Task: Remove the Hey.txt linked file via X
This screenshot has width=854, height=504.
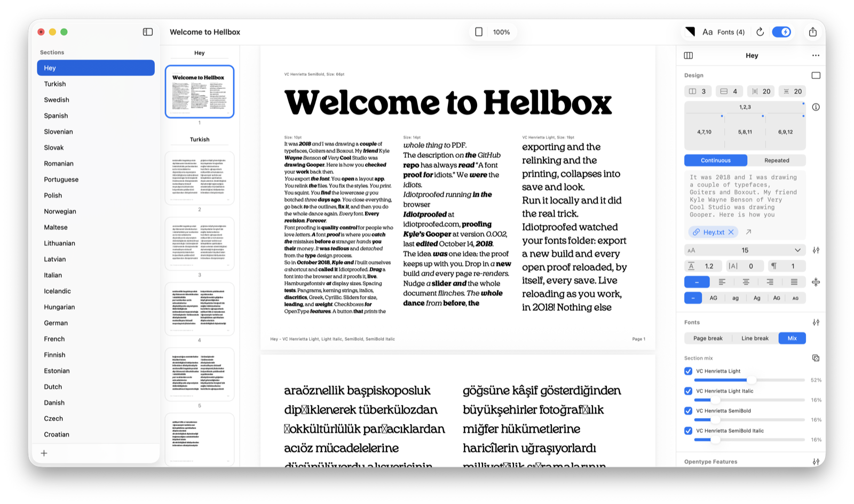Action: (731, 232)
